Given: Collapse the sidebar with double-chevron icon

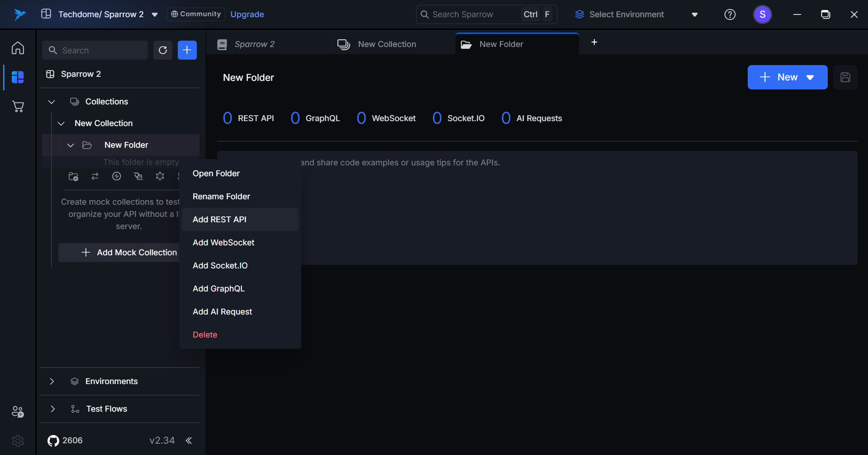Looking at the screenshot, I should tap(189, 441).
